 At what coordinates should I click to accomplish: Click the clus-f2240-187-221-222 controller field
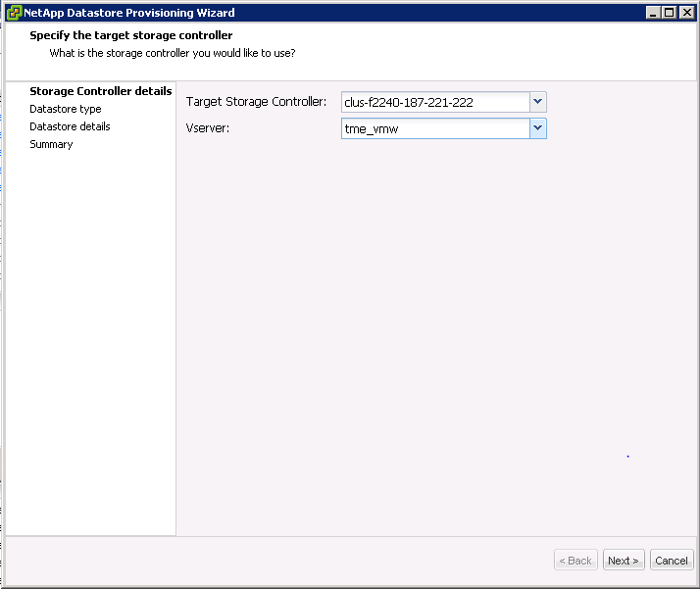pyautogui.click(x=435, y=102)
